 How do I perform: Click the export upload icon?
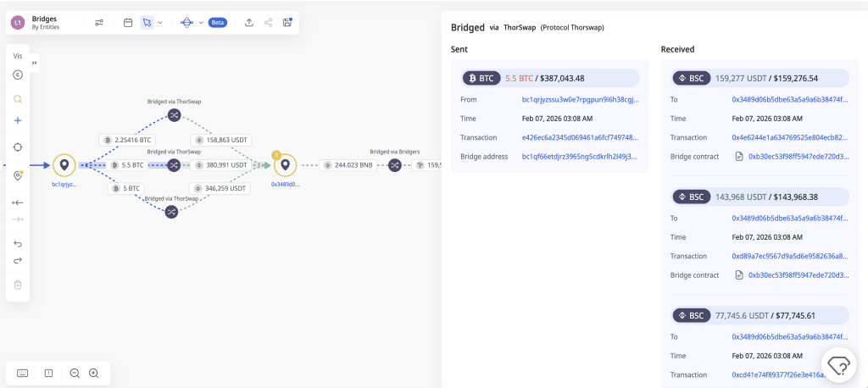pyautogui.click(x=249, y=23)
